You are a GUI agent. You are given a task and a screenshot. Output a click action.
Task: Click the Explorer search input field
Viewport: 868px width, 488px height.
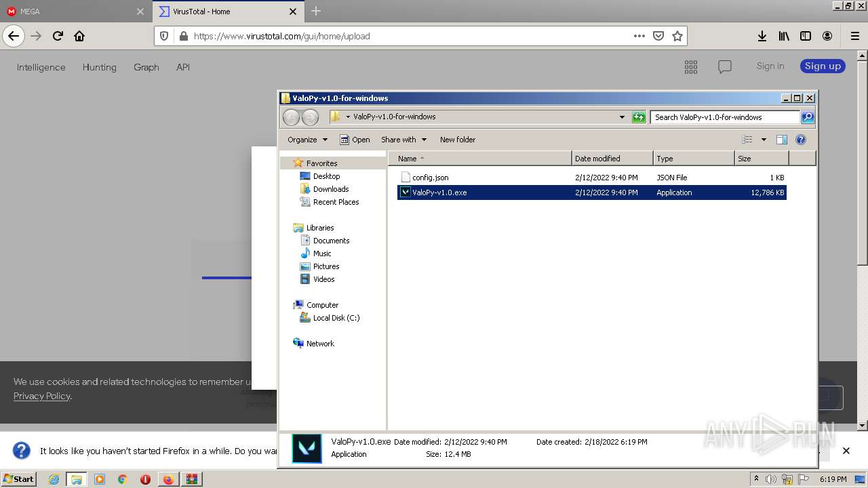click(724, 117)
